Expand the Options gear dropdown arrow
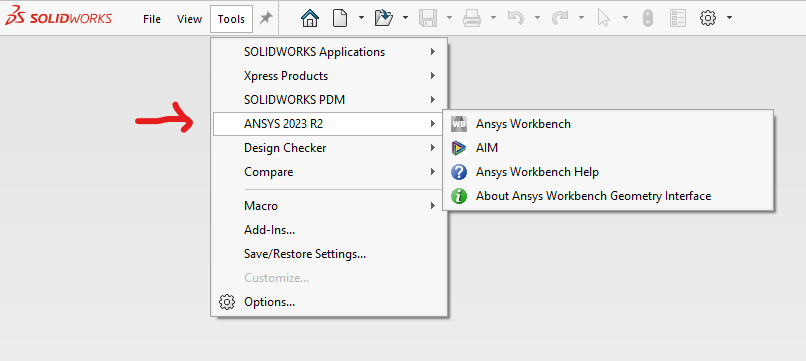Viewport: 806px width, 361px height. (729, 17)
